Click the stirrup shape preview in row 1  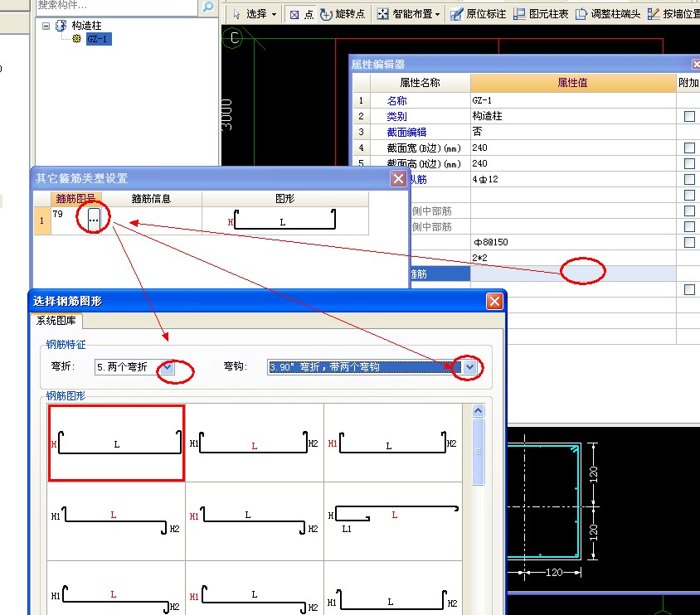pos(284,220)
